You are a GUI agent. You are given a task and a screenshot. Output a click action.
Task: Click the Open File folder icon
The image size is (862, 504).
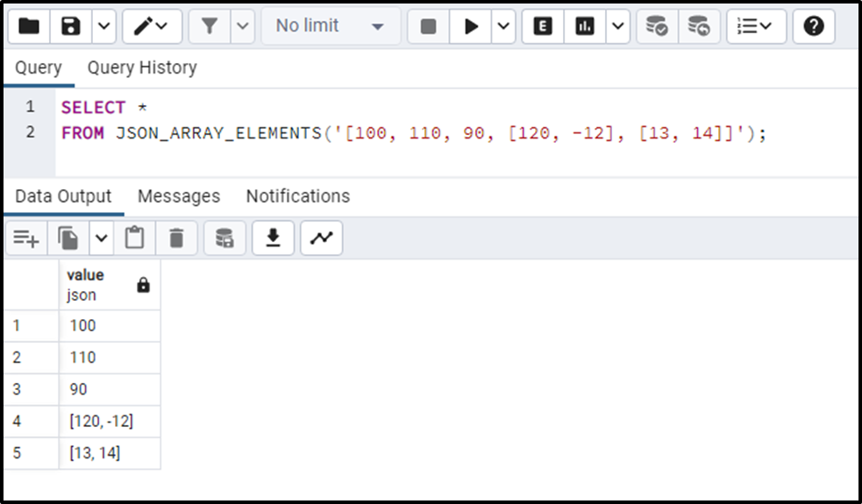point(29,25)
